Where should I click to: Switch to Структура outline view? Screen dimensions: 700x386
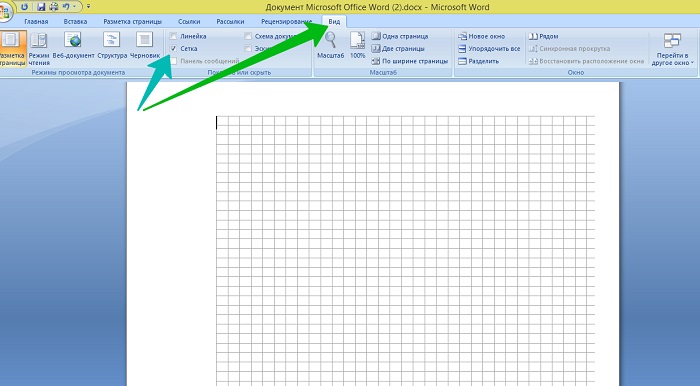point(112,46)
